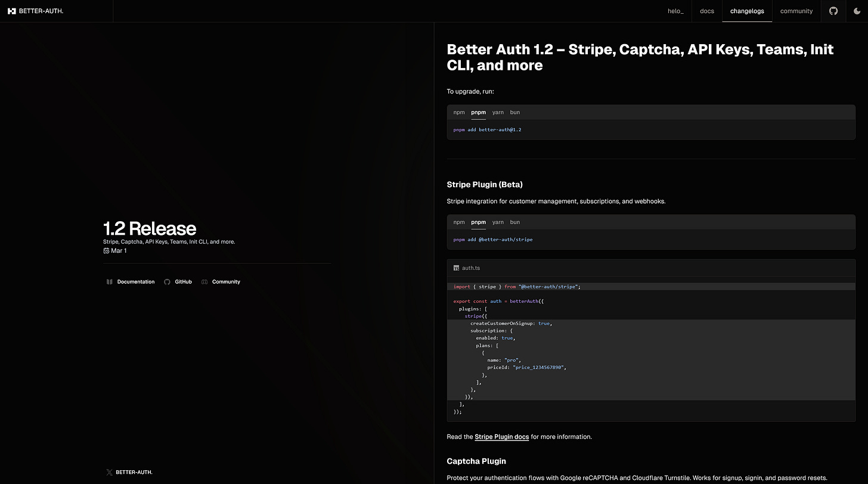The image size is (868, 484).
Task: Open the X BETTER-AUTH. link at bottom
Action: click(x=129, y=472)
